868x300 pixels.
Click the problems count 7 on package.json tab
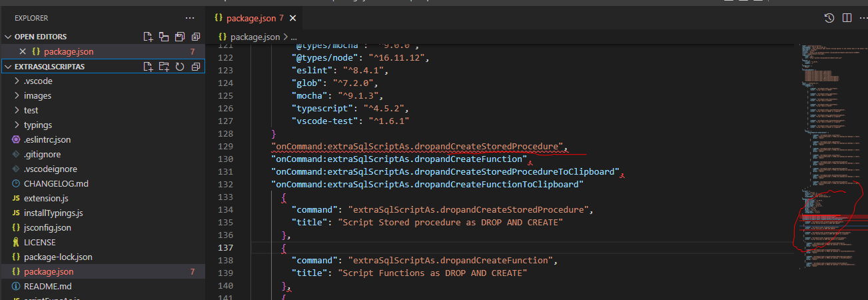tap(281, 18)
